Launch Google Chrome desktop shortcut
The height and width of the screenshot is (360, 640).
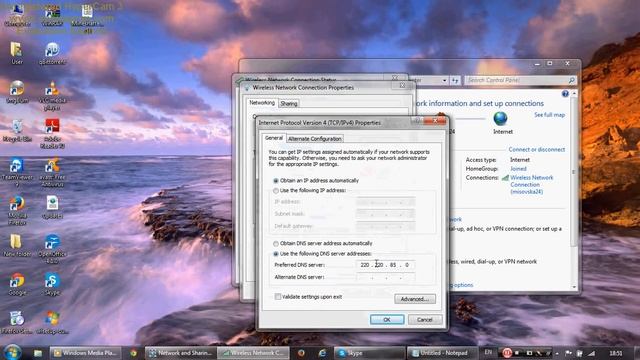point(17,284)
